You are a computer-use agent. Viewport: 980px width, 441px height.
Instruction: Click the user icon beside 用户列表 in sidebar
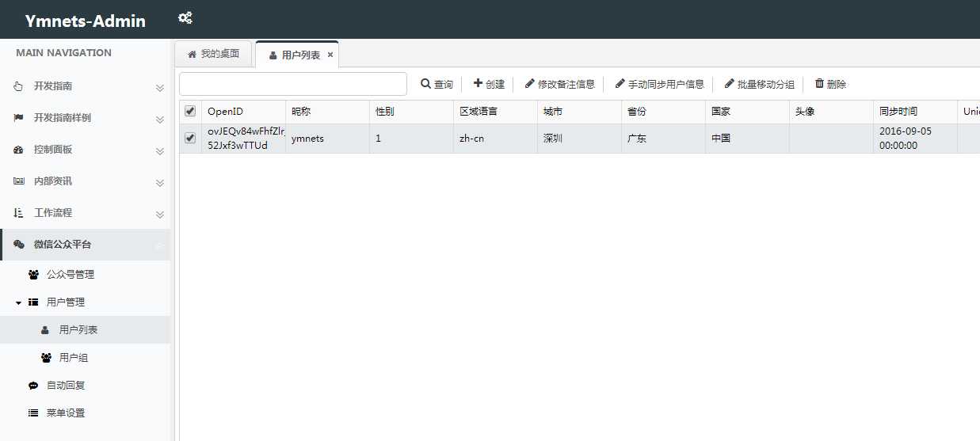(45, 330)
